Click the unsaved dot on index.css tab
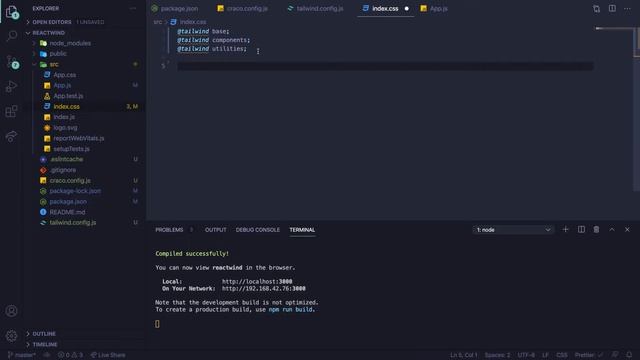 [407, 9]
